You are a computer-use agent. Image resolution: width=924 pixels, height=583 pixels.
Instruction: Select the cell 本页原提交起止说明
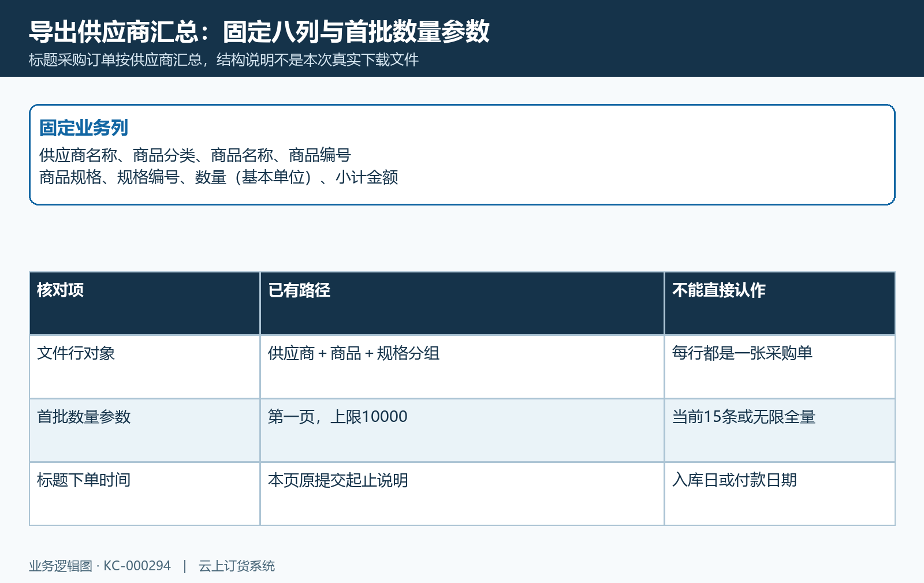[462, 494]
